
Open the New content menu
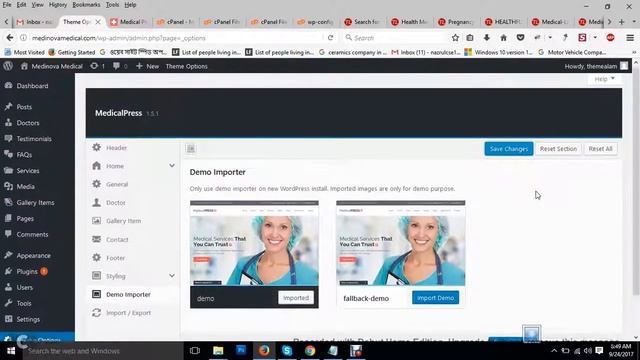[147, 66]
